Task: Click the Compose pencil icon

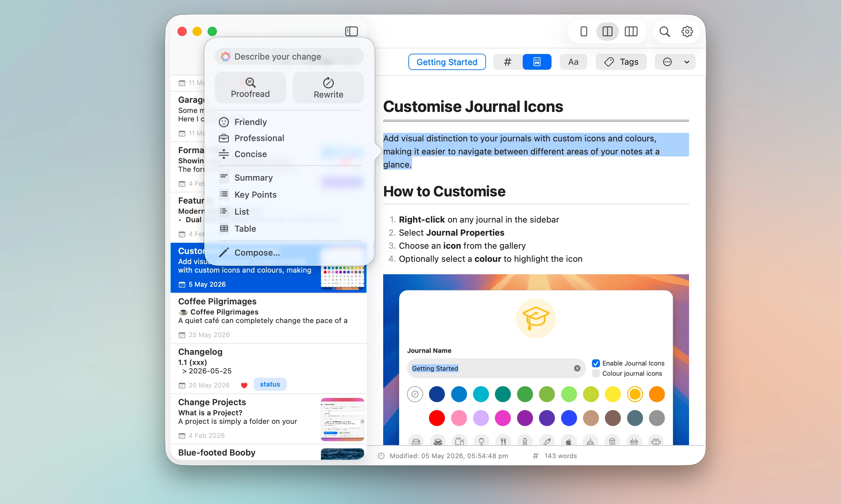Action: tap(224, 252)
